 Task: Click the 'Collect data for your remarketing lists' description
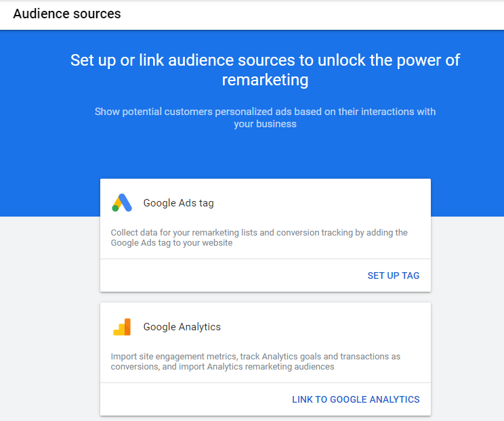259,238
